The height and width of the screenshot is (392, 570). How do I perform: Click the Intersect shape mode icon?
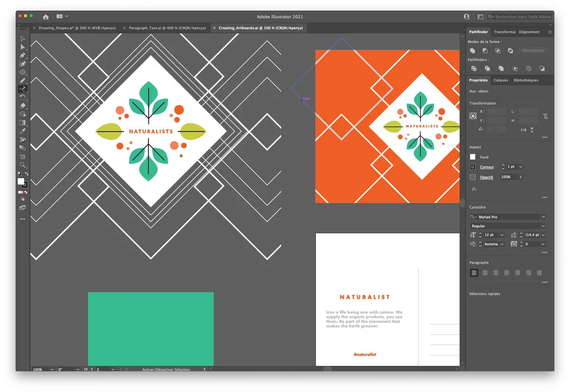click(497, 50)
